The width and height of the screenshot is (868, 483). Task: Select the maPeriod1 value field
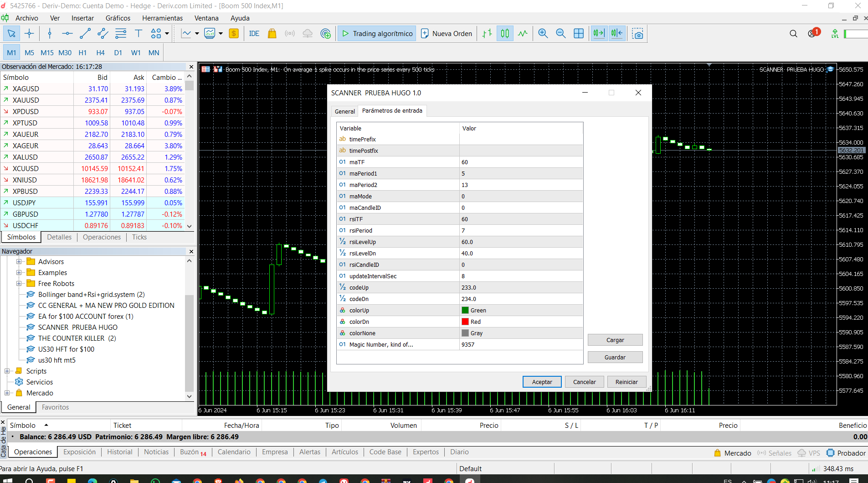click(521, 173)
